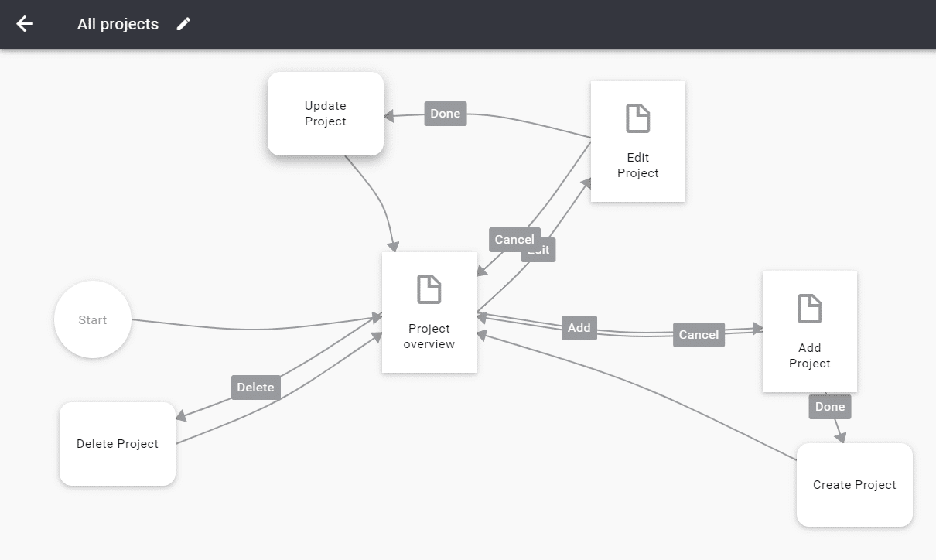
Task: Select the Add Project page icon
Action: [809, 309]
